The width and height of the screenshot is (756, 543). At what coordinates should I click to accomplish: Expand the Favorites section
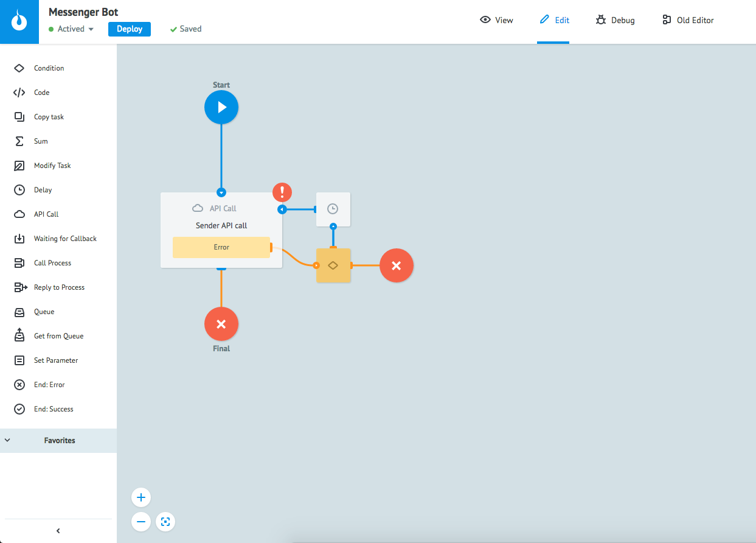pos(58,440)
